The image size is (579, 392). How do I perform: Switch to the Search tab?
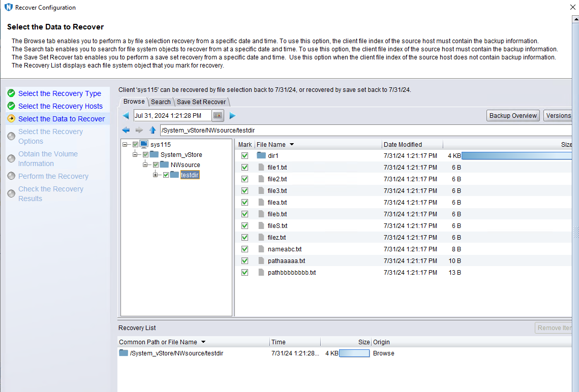161,102
